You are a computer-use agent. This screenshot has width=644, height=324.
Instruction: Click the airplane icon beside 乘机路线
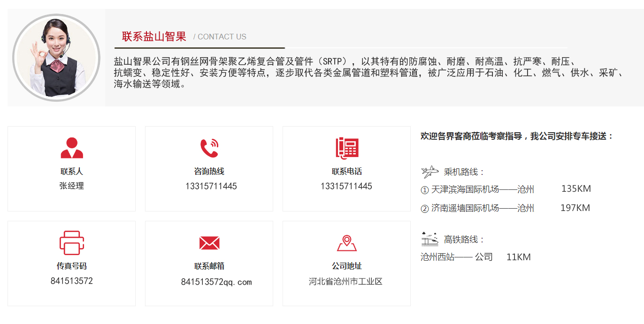(x=429, y=172)
